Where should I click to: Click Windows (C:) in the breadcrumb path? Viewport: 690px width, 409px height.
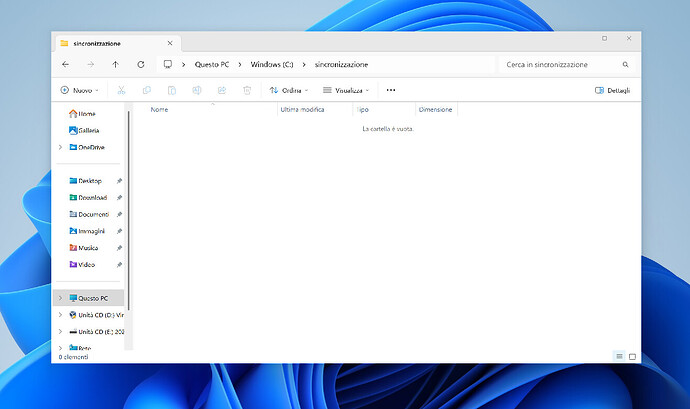(x=271, y=64)
